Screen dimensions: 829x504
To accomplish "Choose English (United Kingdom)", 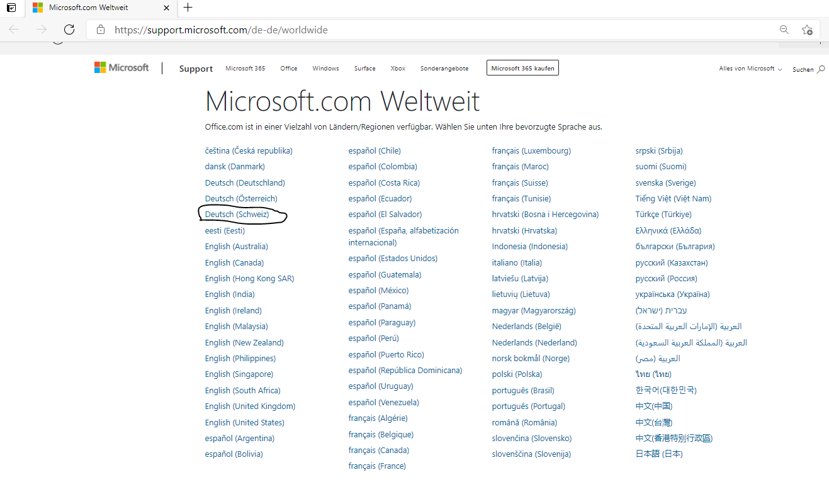I will click(250, 406).
